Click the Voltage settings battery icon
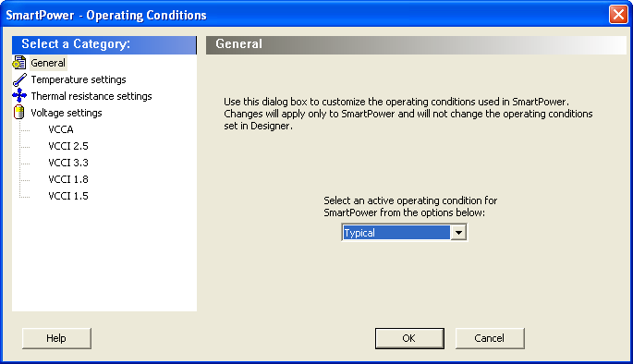 tap(19, 113)
